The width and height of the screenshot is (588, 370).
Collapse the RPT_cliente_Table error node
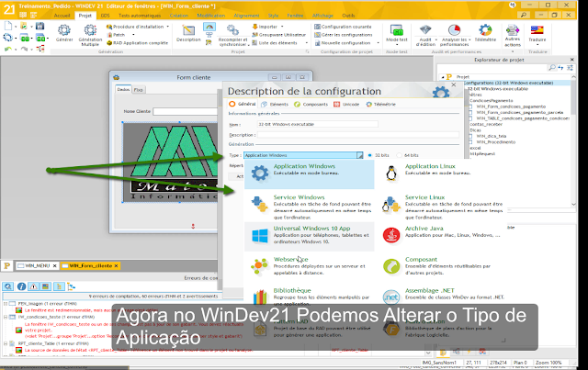6,343
